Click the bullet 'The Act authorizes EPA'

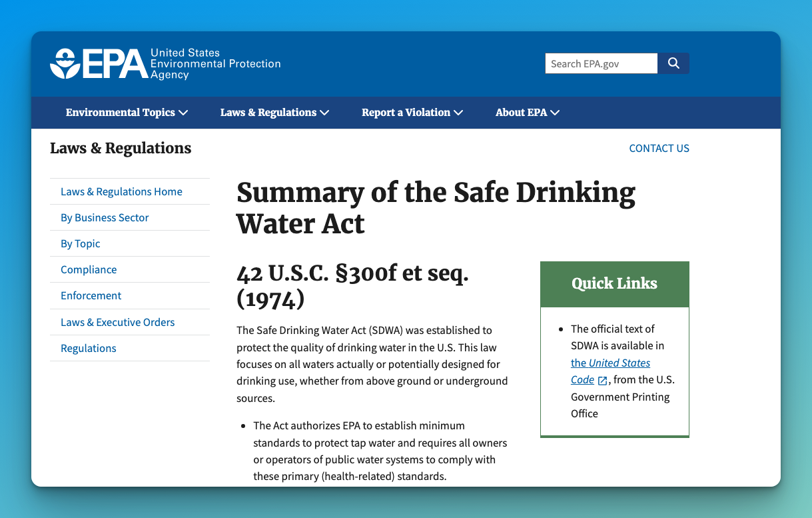380,451
